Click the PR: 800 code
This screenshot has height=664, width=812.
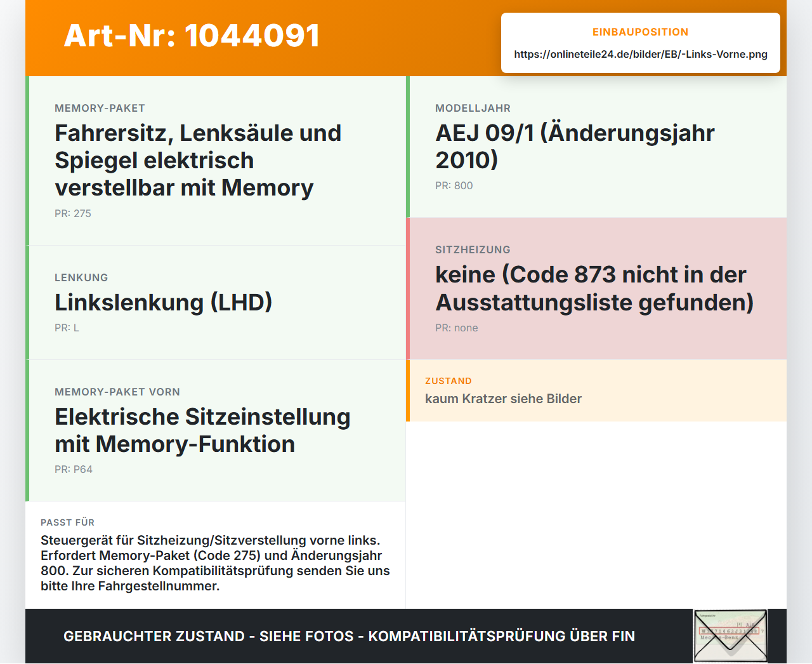[454, 185]
